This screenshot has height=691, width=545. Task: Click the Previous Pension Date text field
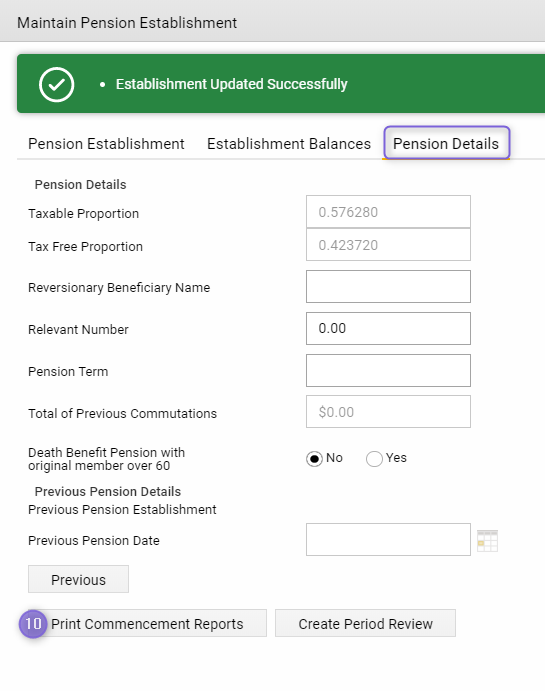pyautogui.click(x=388, y=539)
